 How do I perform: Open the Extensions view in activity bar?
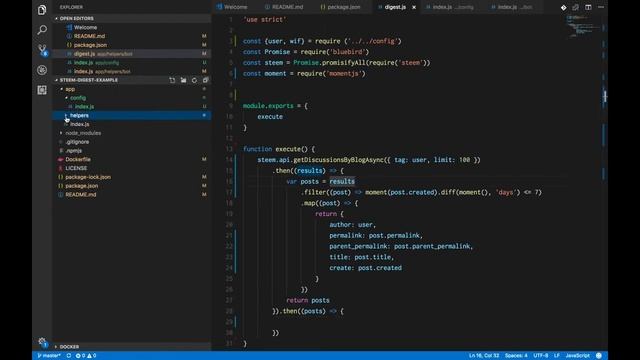(x=42, y=90)
